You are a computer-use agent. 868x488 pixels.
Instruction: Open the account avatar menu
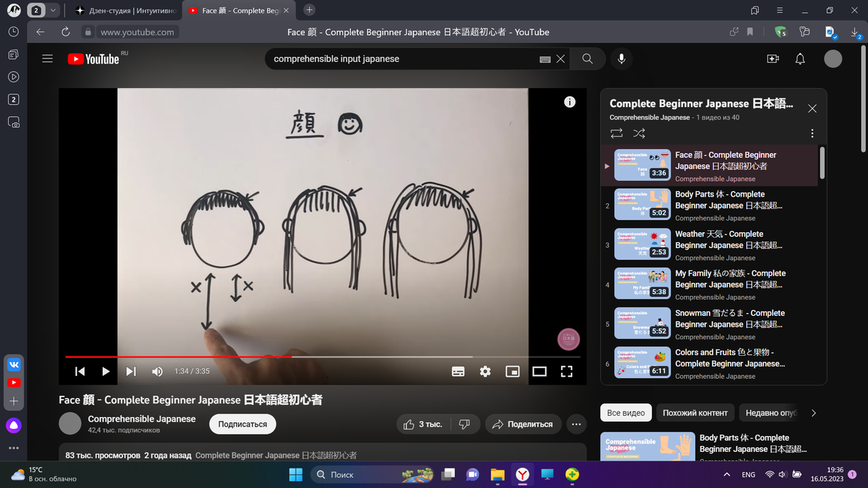pyautogui.click(x=833, y=59)
